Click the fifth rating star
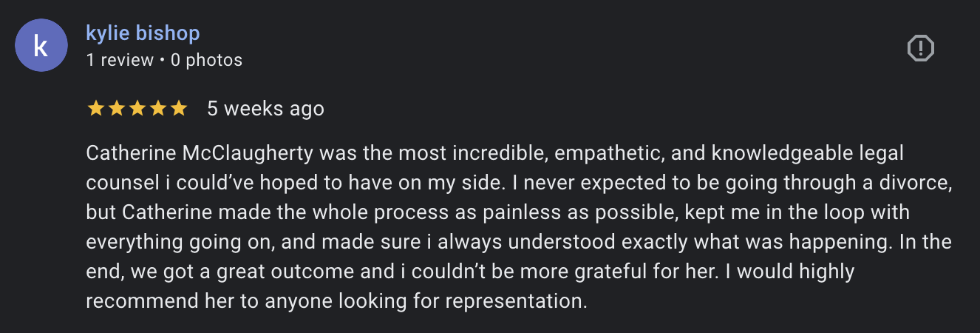 click(178, 109)
